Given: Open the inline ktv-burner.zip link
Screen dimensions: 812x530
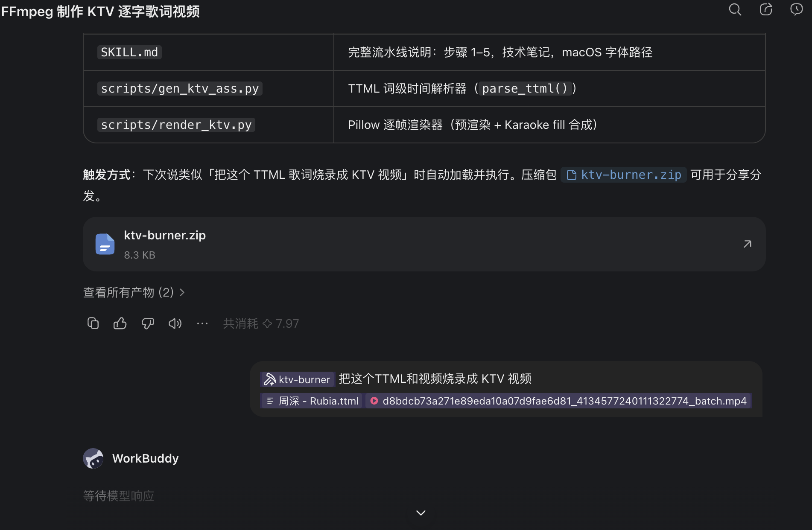Looking at the screenshot, I should point(624,175).
